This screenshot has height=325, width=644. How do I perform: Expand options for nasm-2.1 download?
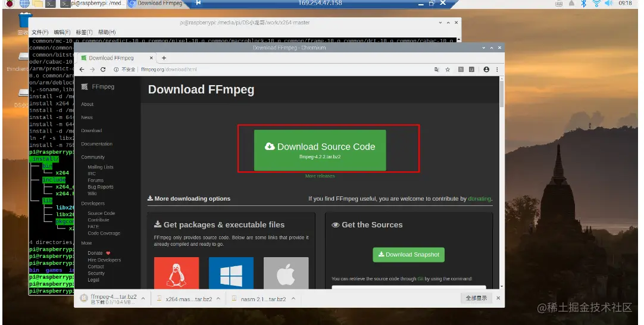pos(293,299)
